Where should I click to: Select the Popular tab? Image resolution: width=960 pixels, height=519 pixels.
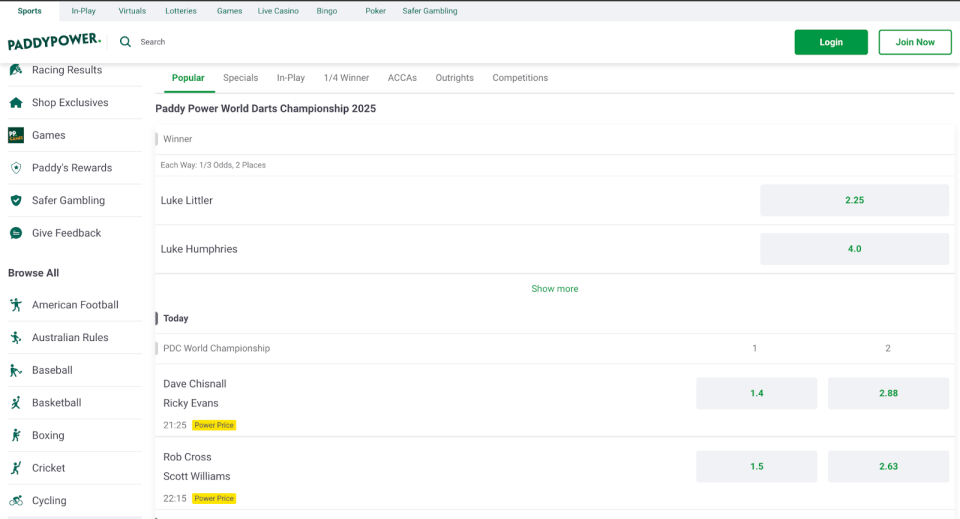pos(188,78)
